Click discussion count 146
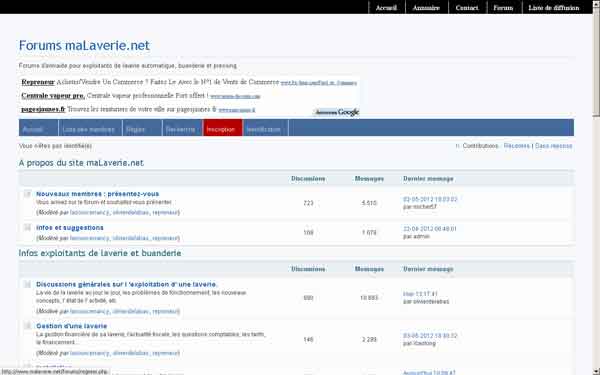600x375 pixels. [x=308, y=339]
